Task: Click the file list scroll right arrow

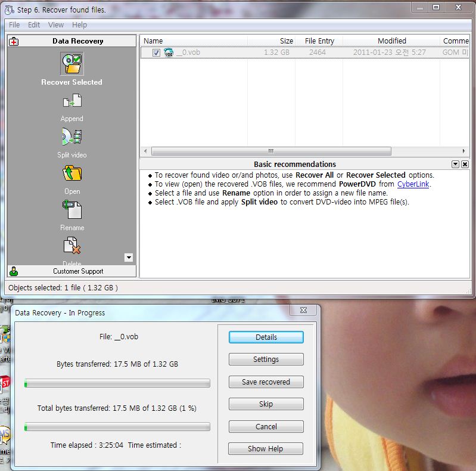Action: [x=463, y=151]
